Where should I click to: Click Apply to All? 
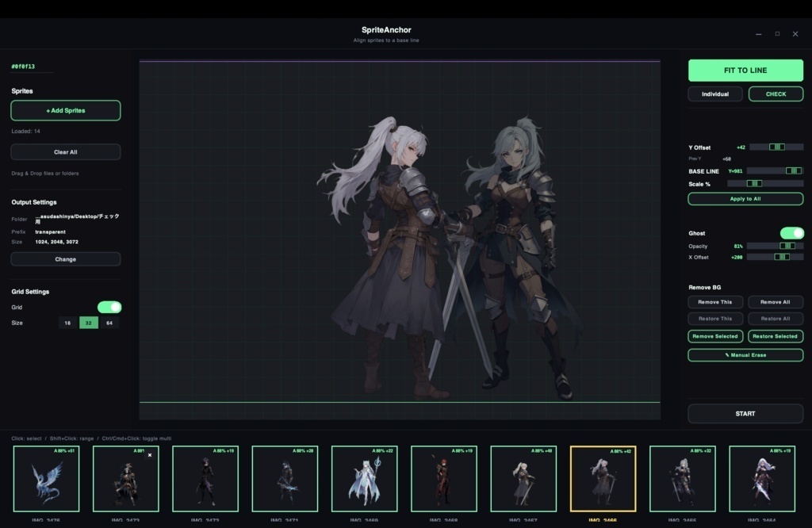(x=745, y=199)
